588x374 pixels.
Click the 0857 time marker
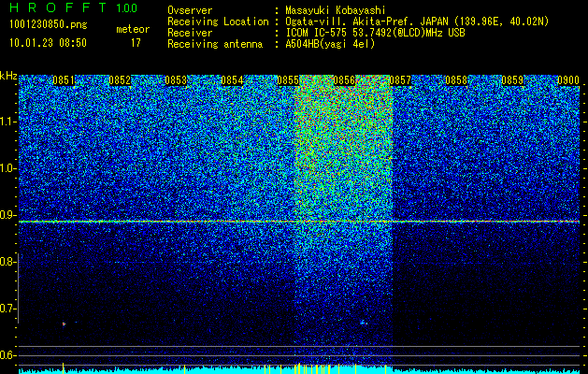click(x=400, y=80)
